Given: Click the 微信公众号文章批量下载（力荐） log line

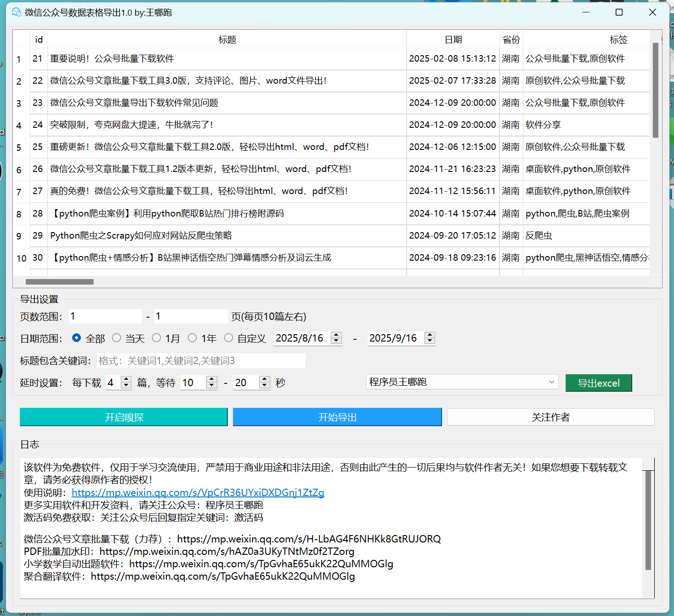Looking at the screenshot, I should (232, 539).
